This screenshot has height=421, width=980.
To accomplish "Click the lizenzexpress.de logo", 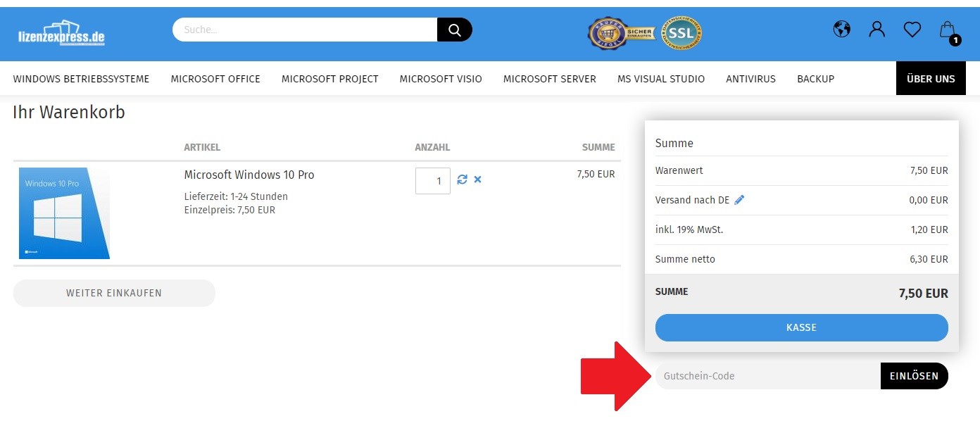I will (x=62, y=33).
